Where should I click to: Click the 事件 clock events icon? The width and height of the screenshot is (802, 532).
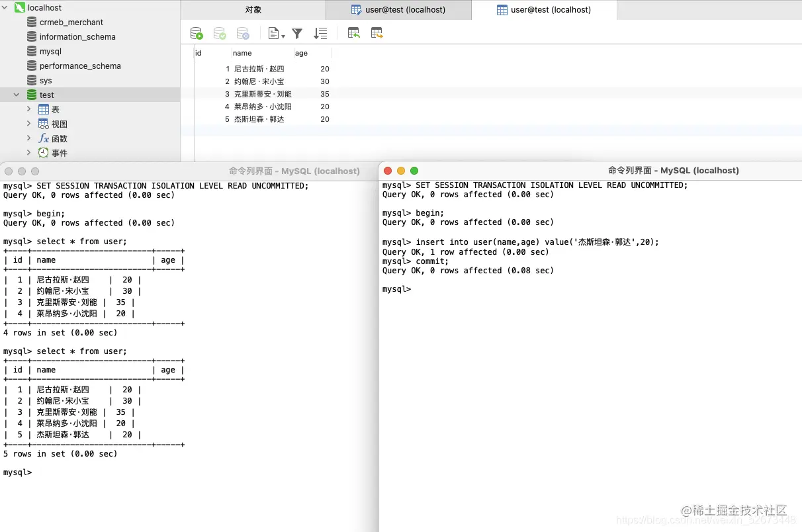44,153
